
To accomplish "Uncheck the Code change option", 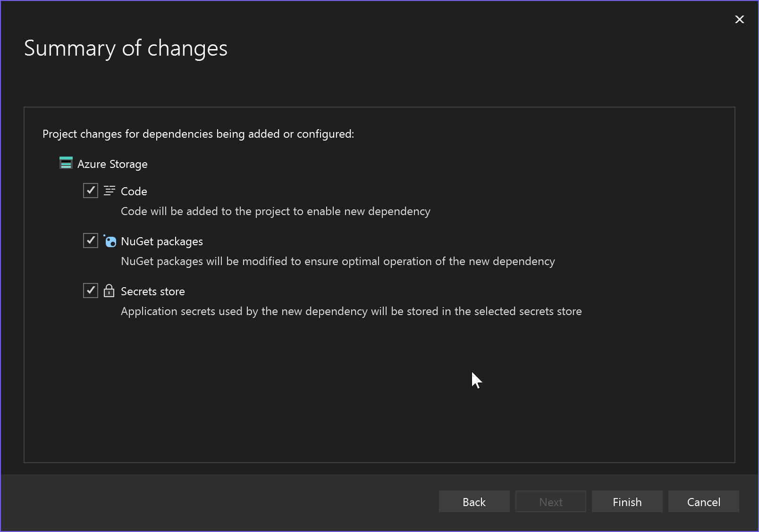I will (x=90, y=191).
